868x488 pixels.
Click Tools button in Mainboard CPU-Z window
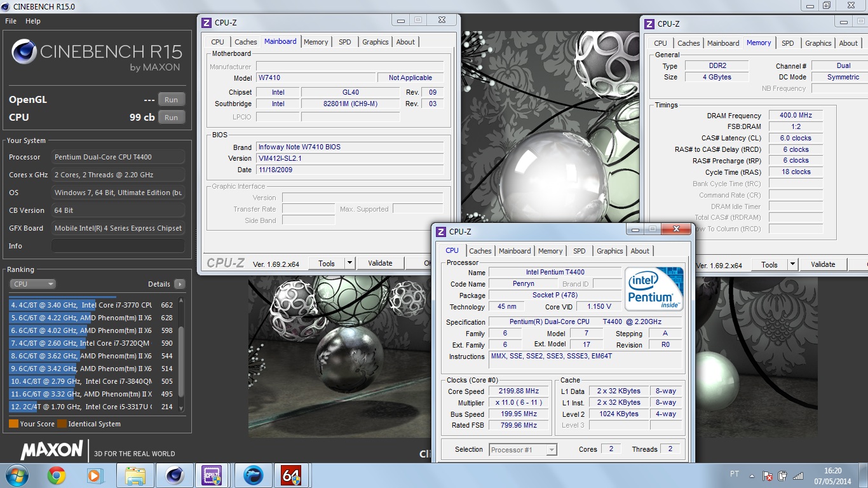327,263
